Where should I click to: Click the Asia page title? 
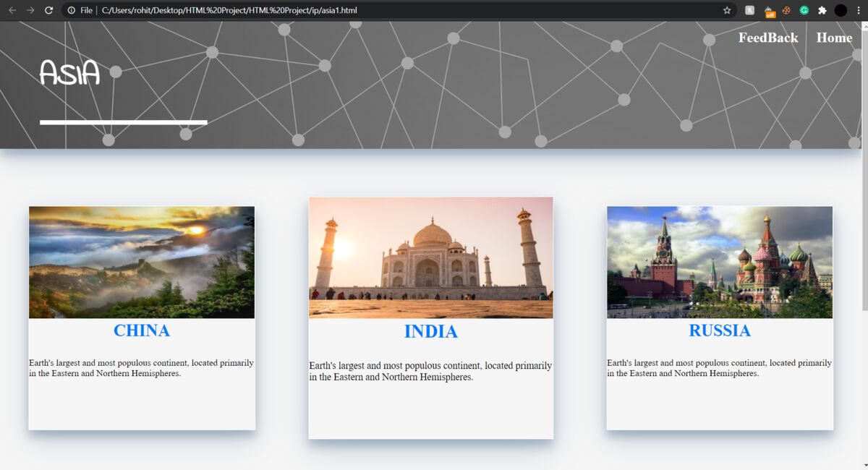69,72
